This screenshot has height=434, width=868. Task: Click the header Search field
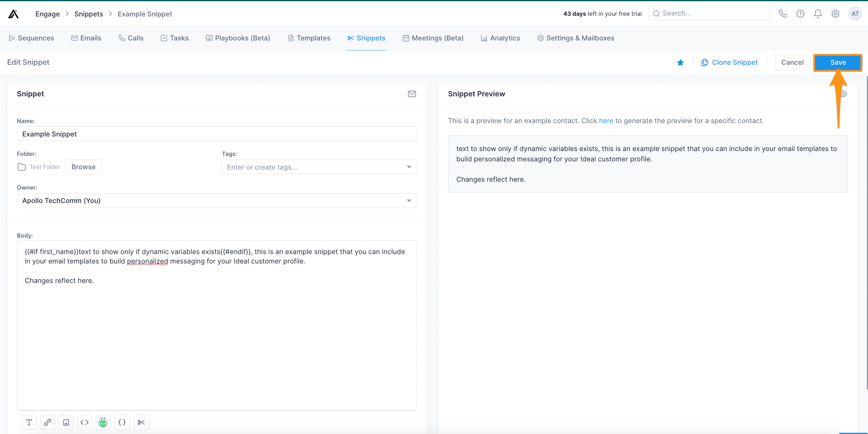click(x=709, y=13)
